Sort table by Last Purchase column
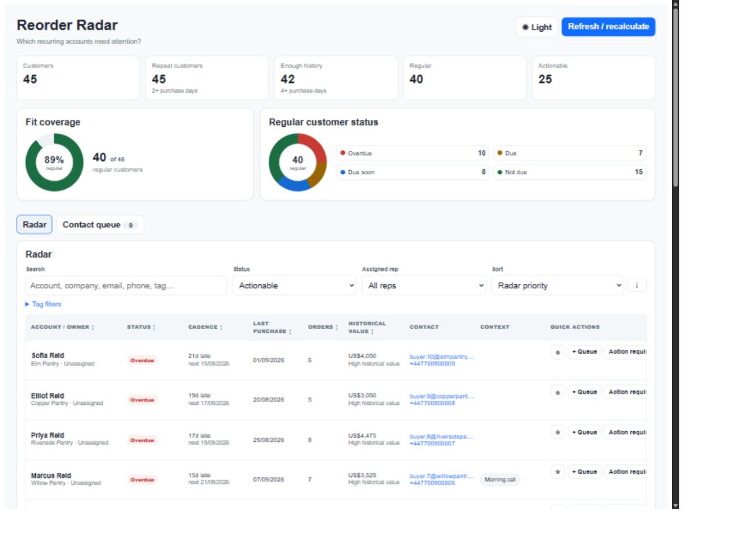The width and height of the screenshot is (747, 560). pyautogui.click(x=272, y=328)
